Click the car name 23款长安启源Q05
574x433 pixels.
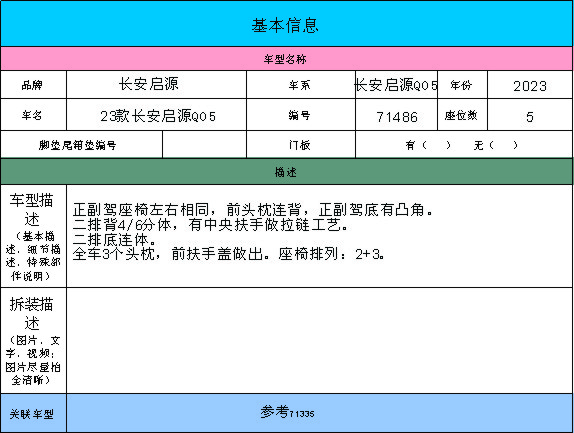pyautogui.click(x=158, y=116)
